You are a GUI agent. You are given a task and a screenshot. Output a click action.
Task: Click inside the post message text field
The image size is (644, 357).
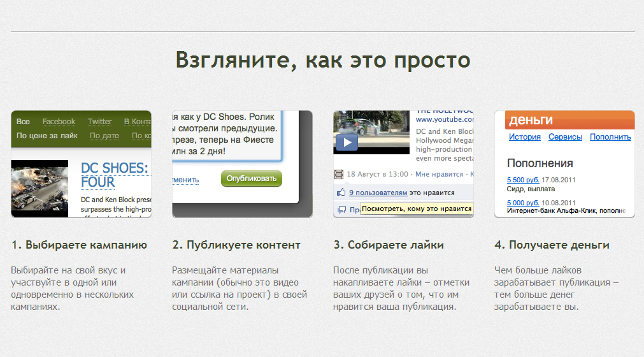pyautogui.click(x=226, y=135)
